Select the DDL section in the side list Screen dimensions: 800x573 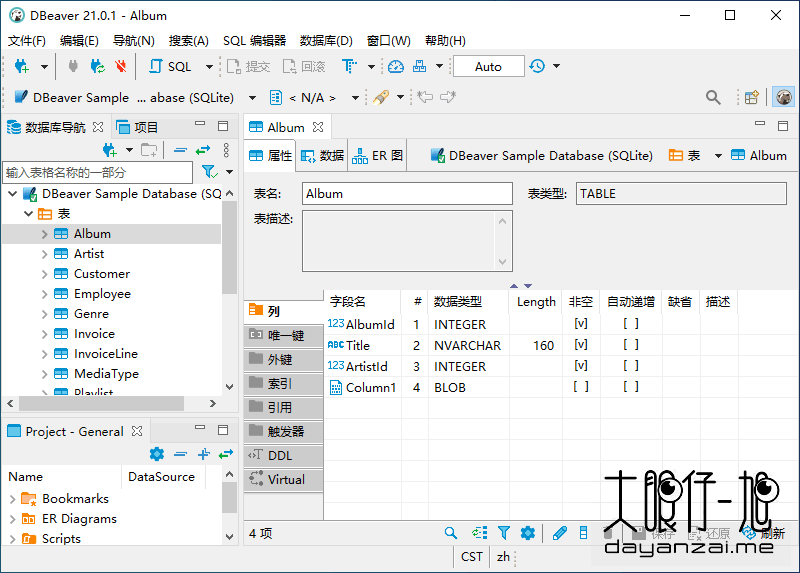tap(282, 455)
